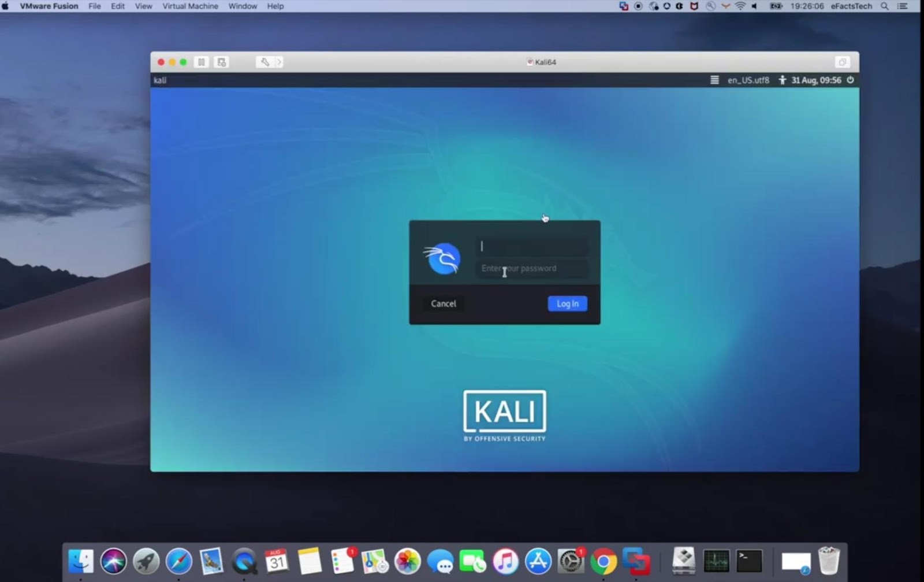Open FaceTime from the dock
The width and height of the screenshot is (924, 582).
point(473,561)
